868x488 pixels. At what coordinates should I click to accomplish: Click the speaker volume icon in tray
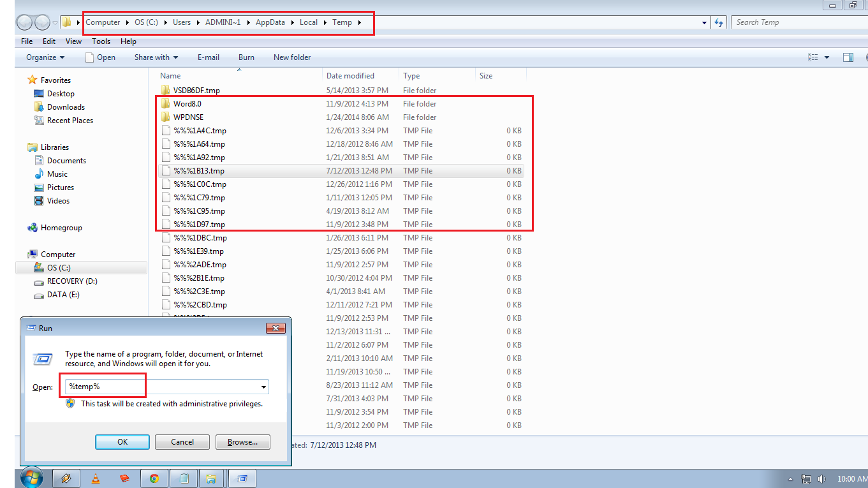click(x=821, y=478)
